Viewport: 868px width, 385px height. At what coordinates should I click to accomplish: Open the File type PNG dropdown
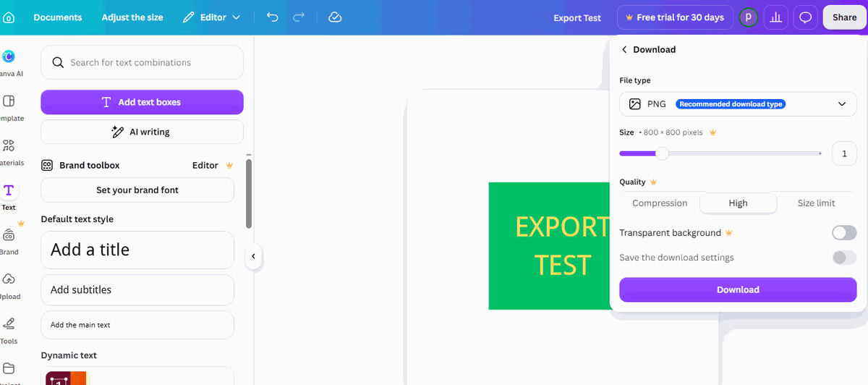pos(738,104)
